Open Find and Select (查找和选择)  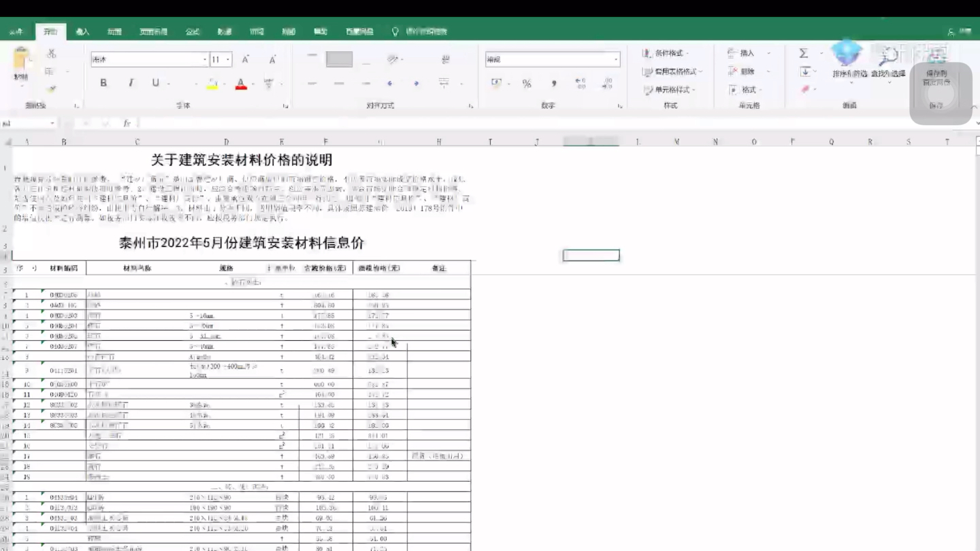[888, 66]
